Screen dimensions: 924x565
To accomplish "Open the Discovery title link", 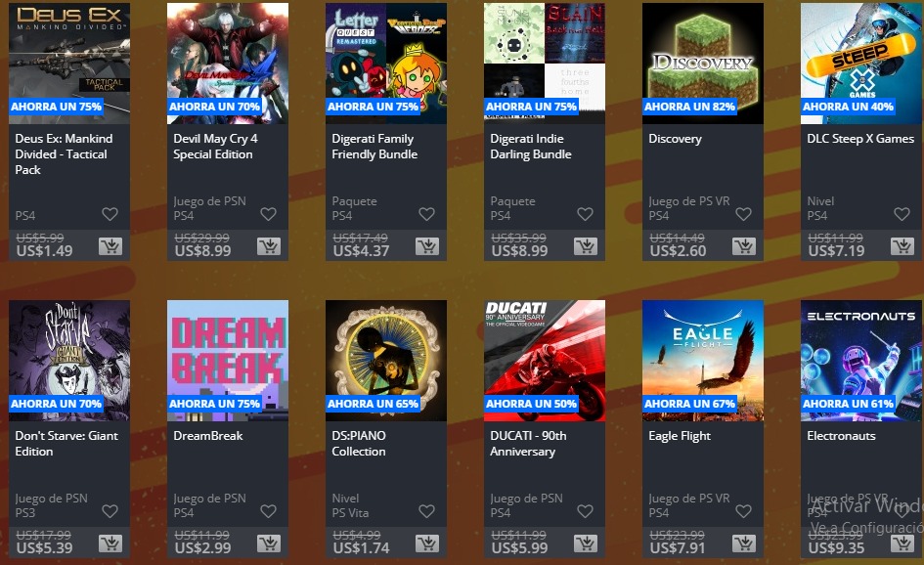I will (x=676, y=139).
